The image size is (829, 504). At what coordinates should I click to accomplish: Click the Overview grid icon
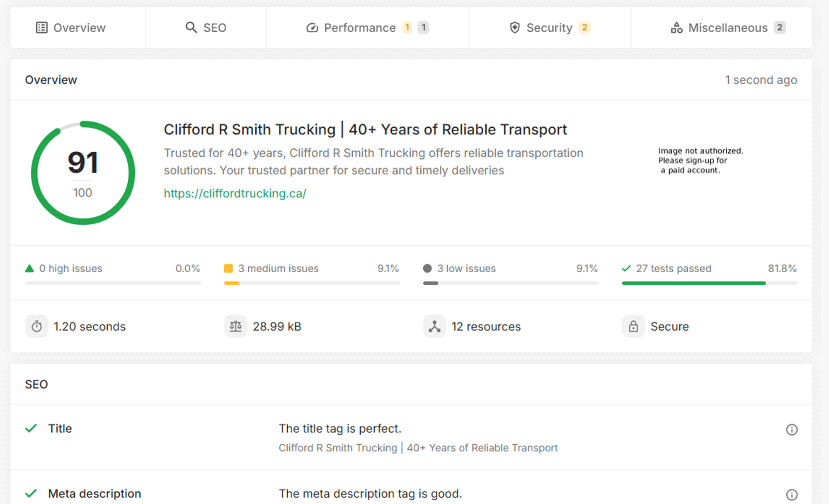point(41,27)
